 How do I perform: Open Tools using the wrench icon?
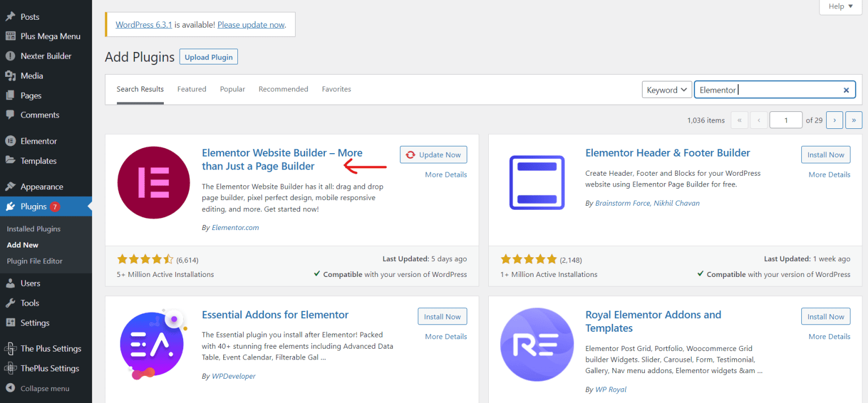(11, 302)
